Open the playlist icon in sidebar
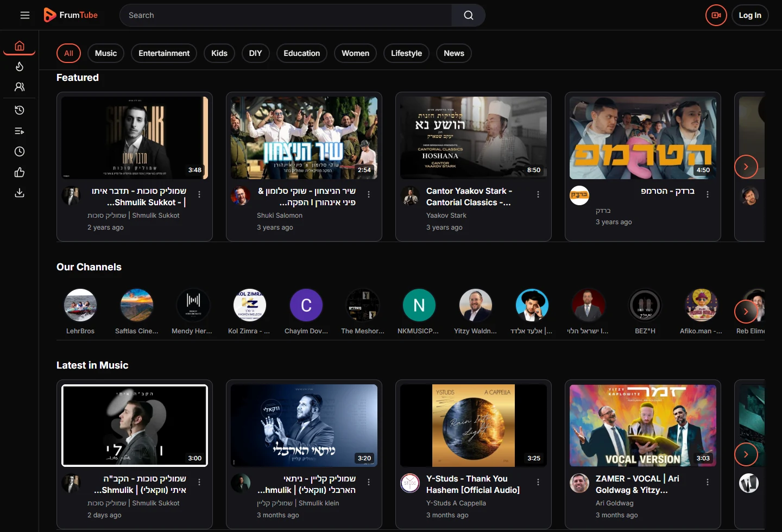This screenshot has height=532, width=782. click(20, 131)
